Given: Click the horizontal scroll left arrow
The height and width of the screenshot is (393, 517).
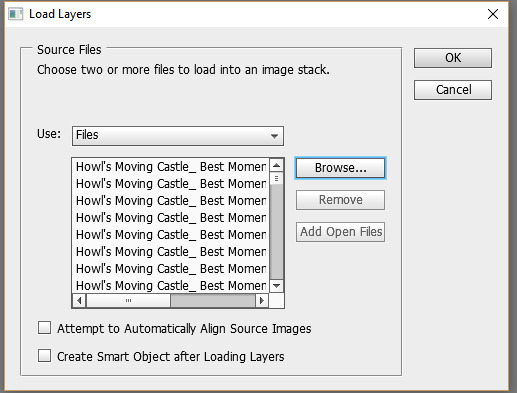Looking at the screenshot, I should (79, 301).
